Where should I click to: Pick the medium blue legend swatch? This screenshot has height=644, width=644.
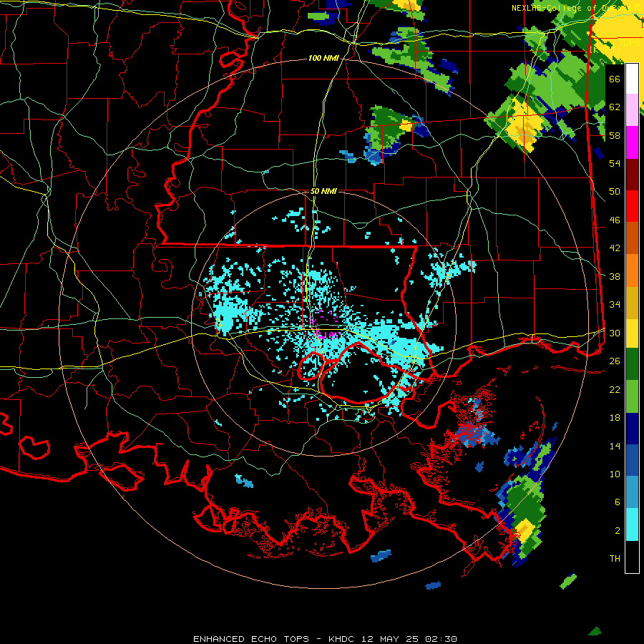pyautogui.click(x=632, y=460)
